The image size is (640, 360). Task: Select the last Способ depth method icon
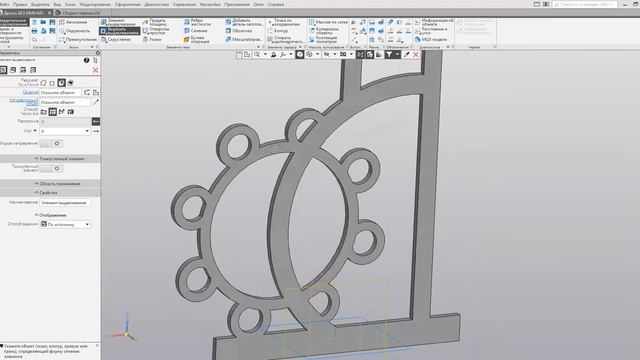[71, 111]
